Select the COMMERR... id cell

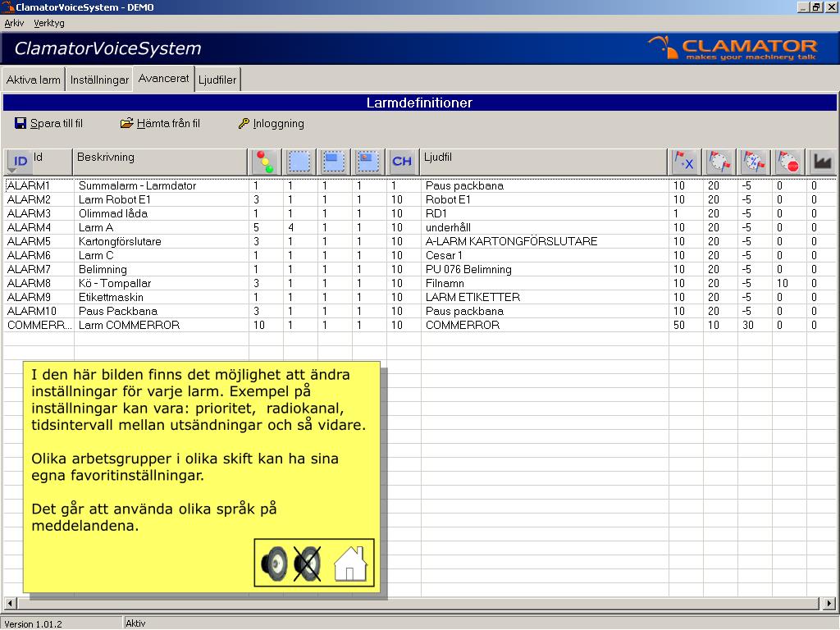39,325
